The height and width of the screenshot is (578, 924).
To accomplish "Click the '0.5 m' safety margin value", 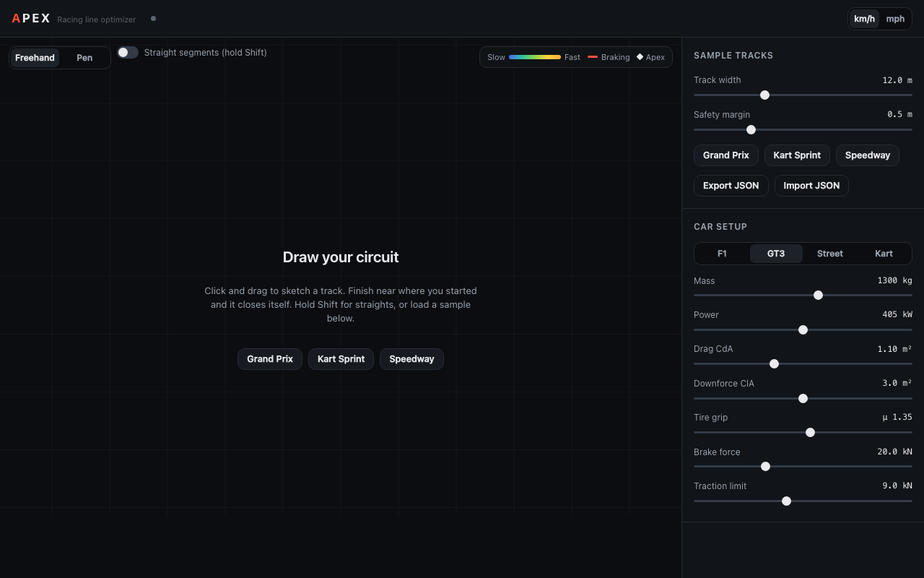I will click(x=899, y=115).
